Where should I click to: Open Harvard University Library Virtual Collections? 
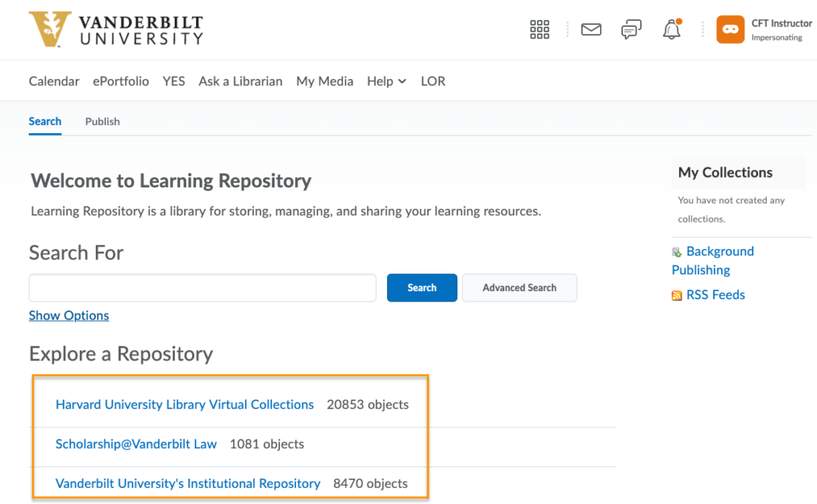(x=184, y=404)
